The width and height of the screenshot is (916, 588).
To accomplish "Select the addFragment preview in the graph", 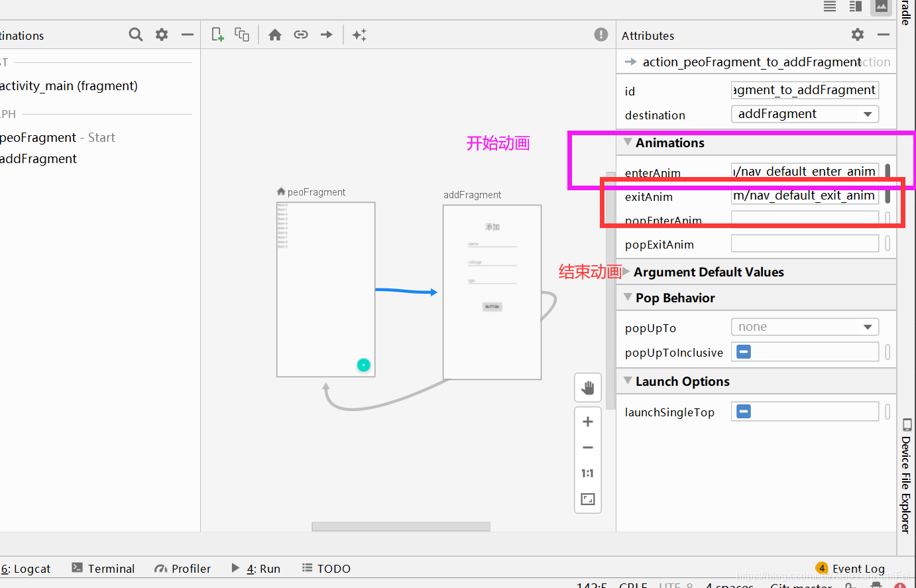I will (x=492, y=292).
